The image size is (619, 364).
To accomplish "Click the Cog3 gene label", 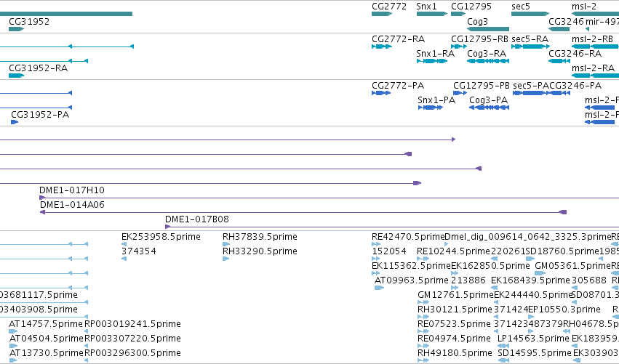I will click(x=477, y=21).
